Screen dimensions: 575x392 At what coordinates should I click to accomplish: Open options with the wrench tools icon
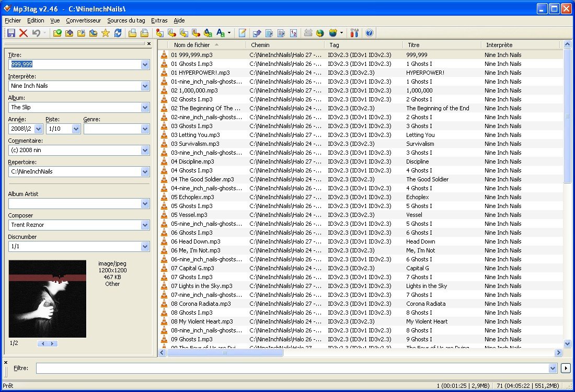pyautogui.click(x=355, y=33)
